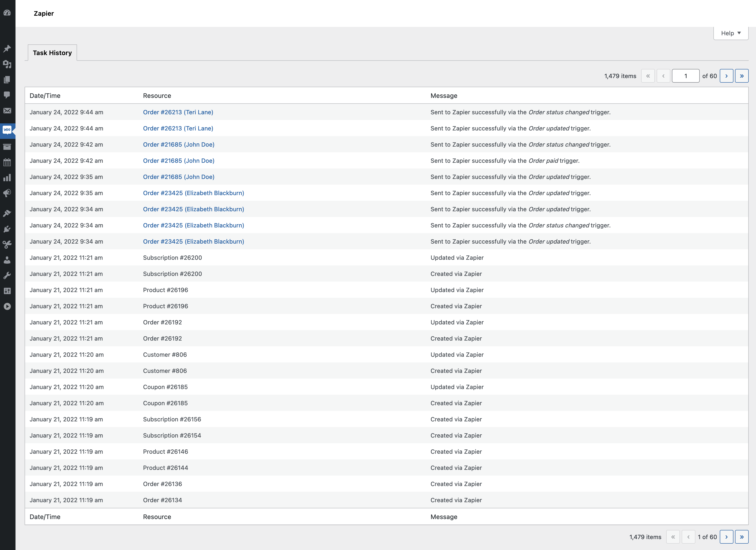Open the Appearance paintbrush icon
The height and width of the screenshot is (550, 756).
(x=7, y=213)
